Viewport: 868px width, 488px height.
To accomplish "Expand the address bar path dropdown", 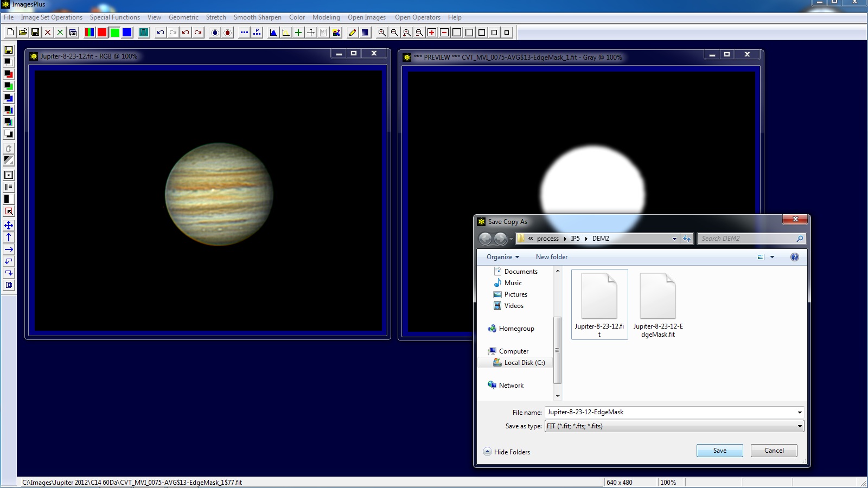I will click(x=674, y=239).
